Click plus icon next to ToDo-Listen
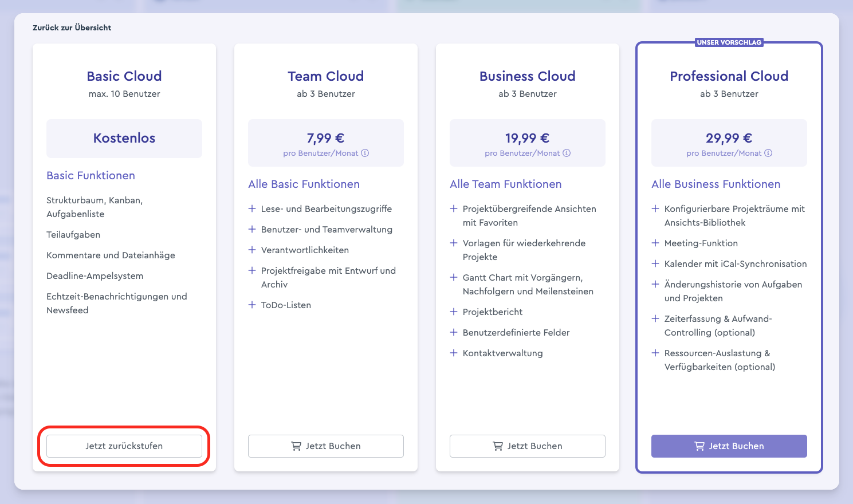 [252, 305]
